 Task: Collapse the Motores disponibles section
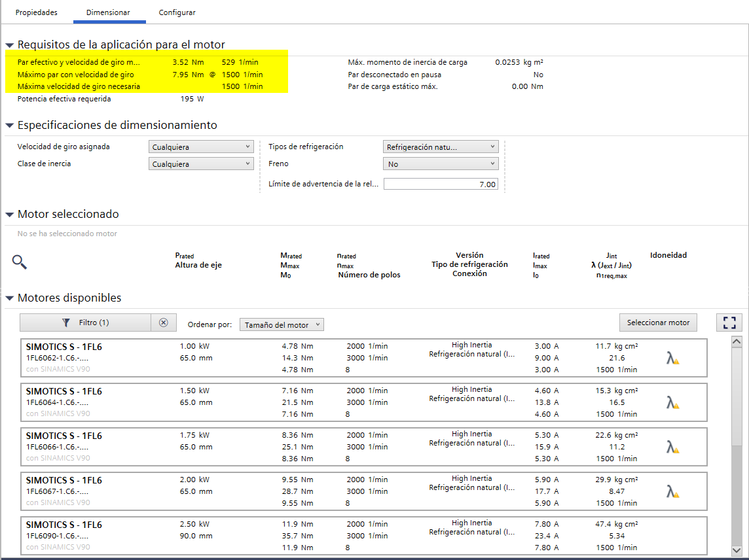point(10,298)
